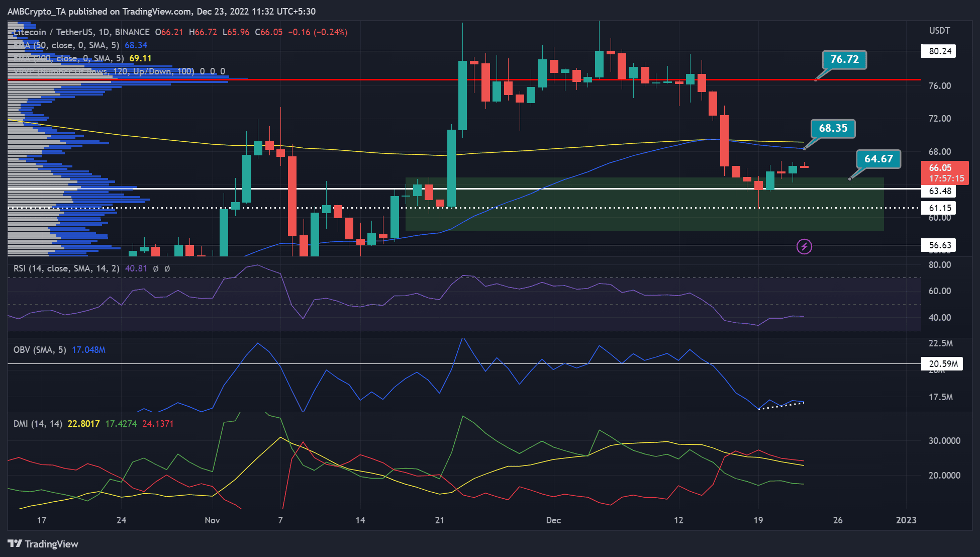
Task: Click the 19 date label on time axis
Action: [x=758, y=520]
